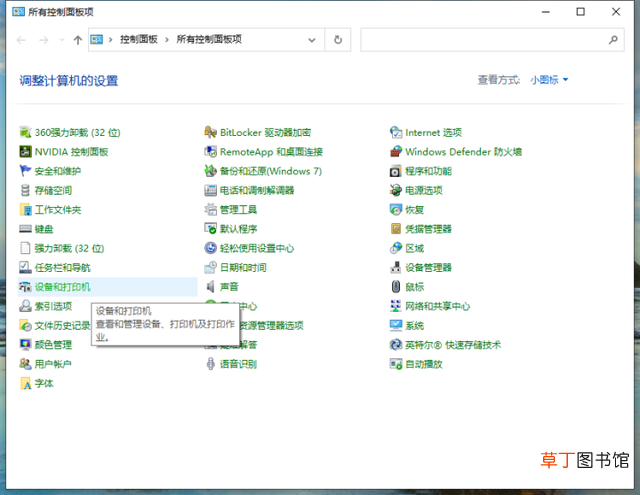Click the 声音 speaker icon
This screenshot has width=640, height=495.
click(x=210, y=286)
